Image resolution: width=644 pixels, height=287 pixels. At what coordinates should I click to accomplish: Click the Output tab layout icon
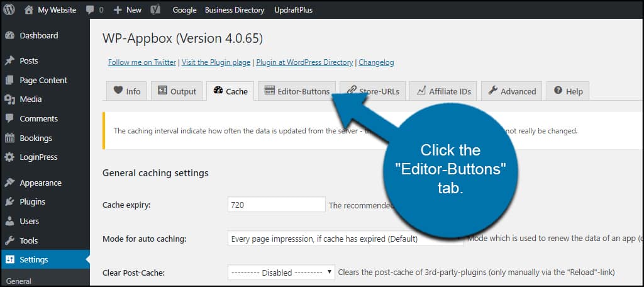[x=163, y=91]
